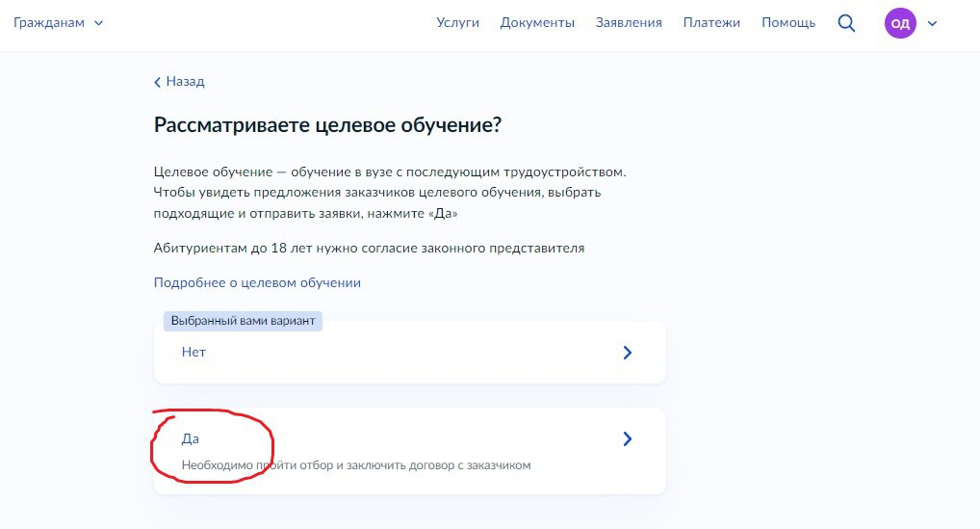Open the search magnifier icon
Image resolution: width=980 pixels, height=529 pixels.
[846, 23]
